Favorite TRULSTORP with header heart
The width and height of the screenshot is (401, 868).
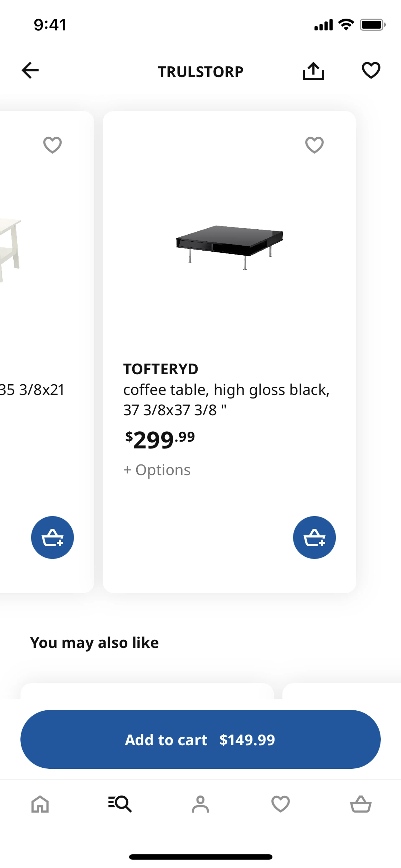(x=371, y=70)
